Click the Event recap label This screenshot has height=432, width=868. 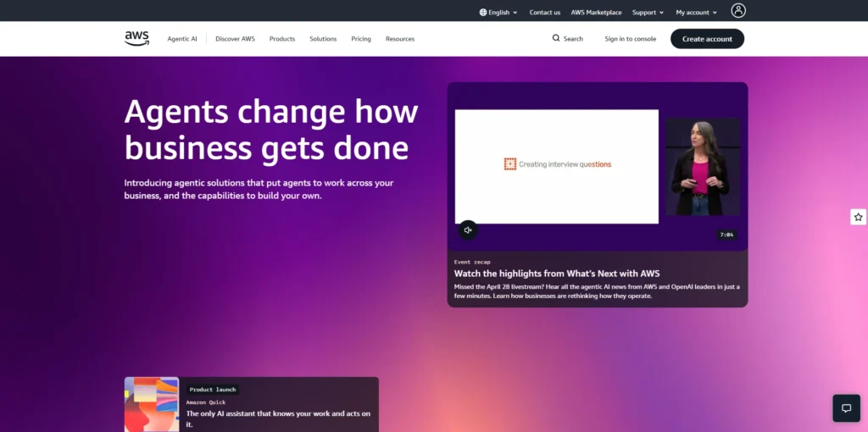pyautogui.click(x=472, y=262)
